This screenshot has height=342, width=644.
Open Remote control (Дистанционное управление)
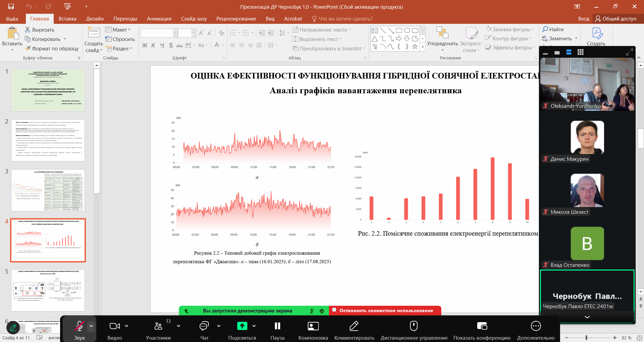pyautogui.click(x=414, y=326)
